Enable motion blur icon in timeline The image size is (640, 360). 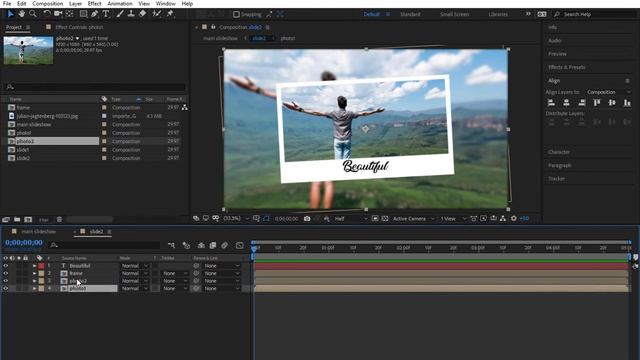(224, 245)
